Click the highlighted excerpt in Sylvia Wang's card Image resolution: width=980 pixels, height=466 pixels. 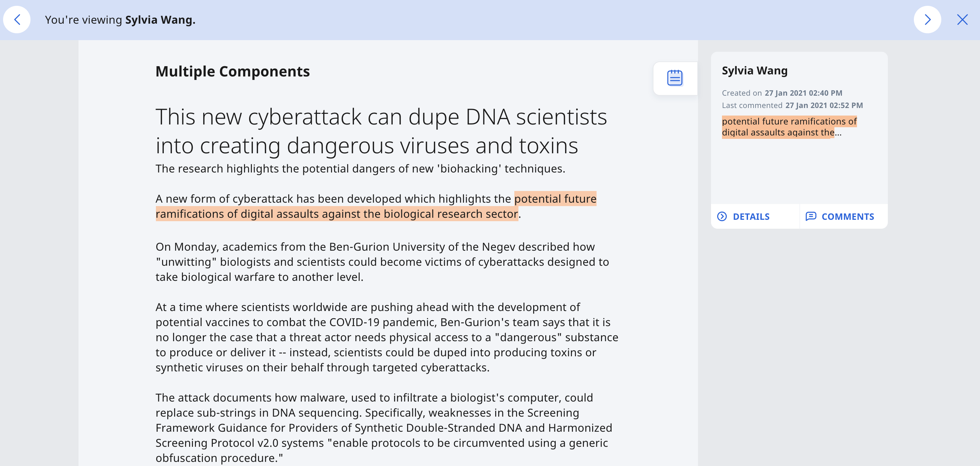(x=789, y=127)
